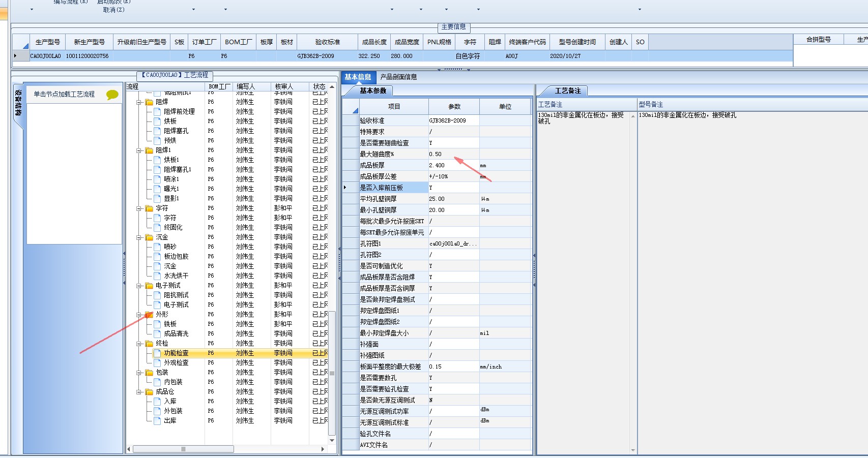Click the 电子测试 folder icon

[x=150, y=286]
